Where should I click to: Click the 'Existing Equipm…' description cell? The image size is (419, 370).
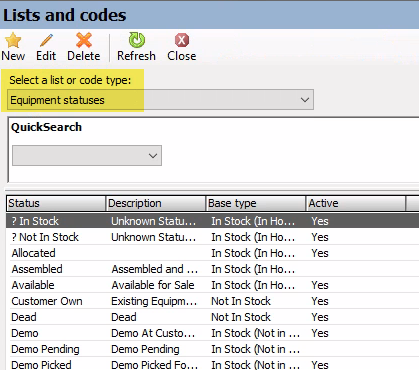tap(154, 301)
